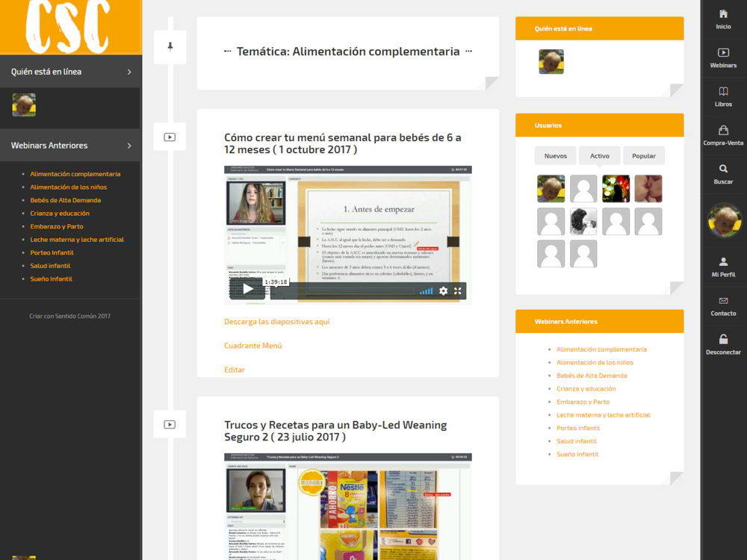
Task: Open Salud infantil in right widget
Action: [x=577, y=441]
